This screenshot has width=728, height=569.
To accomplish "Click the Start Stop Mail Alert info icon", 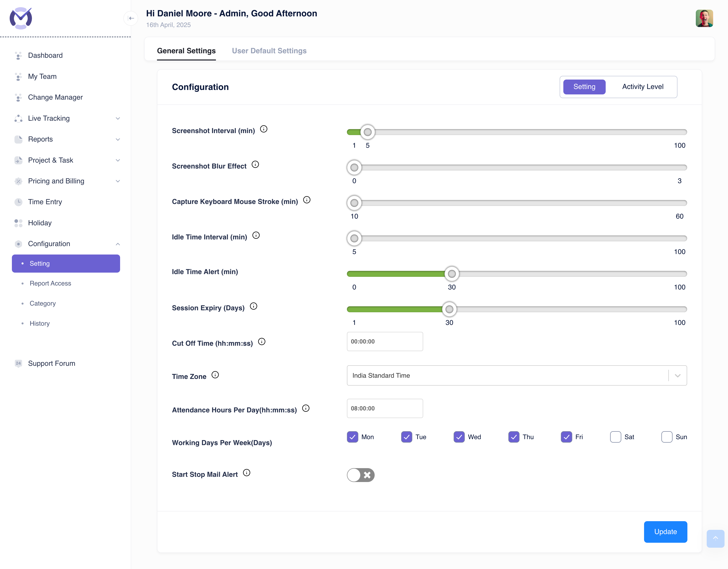I will pyautogui.click(x=247, y=473).
